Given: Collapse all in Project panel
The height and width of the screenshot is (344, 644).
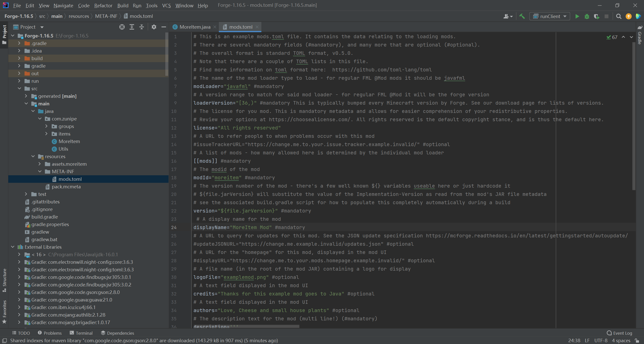Looking at the screenshot, I should pos(142,27).
